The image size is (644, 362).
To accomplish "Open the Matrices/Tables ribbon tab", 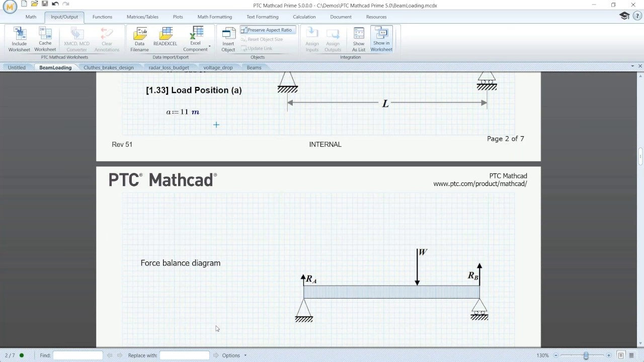I will 142,17.
